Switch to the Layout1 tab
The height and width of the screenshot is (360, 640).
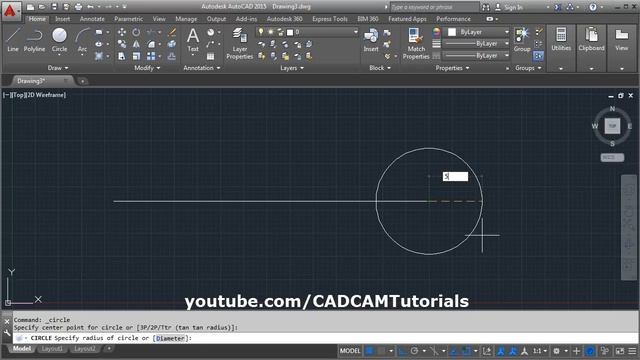pos(52,349)
